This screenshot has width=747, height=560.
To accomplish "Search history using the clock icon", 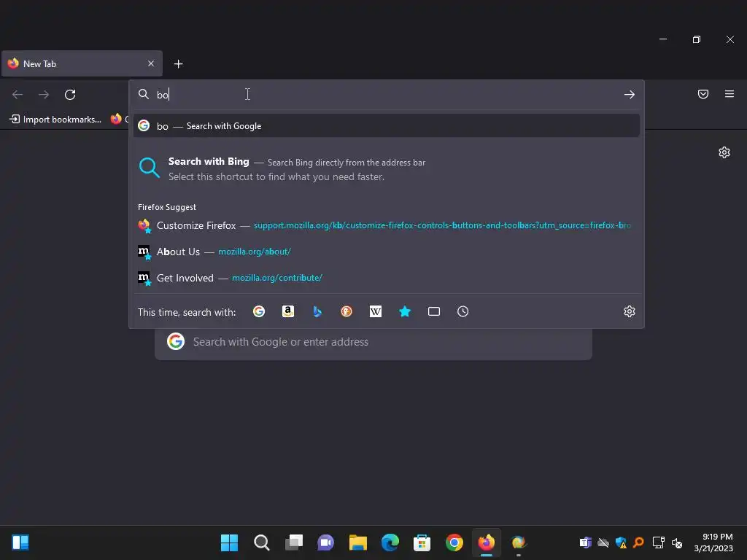I will (x=462, y=311).
